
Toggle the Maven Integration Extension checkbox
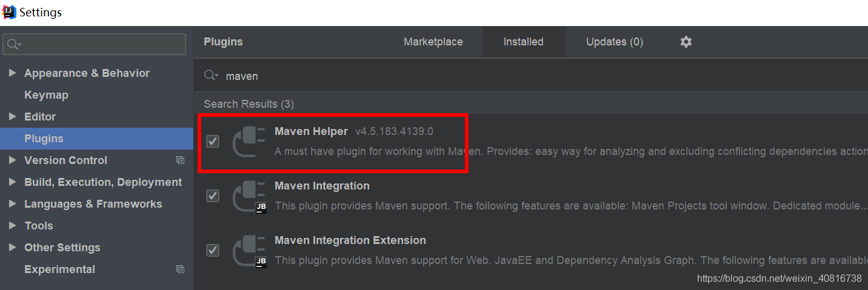213,250
